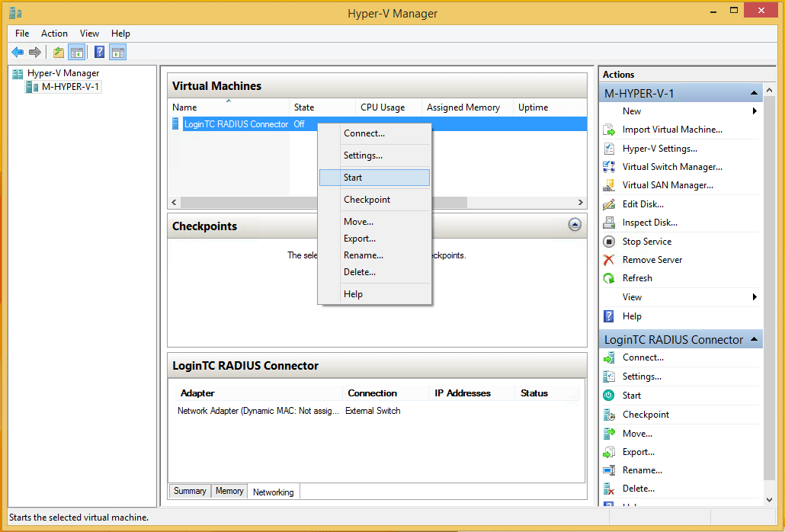Switch to the Memory tab

coord(229,491)
